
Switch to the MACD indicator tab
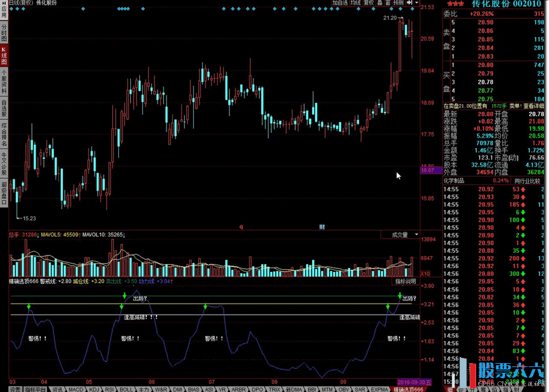pyautogui.click(x=76, y=389)
